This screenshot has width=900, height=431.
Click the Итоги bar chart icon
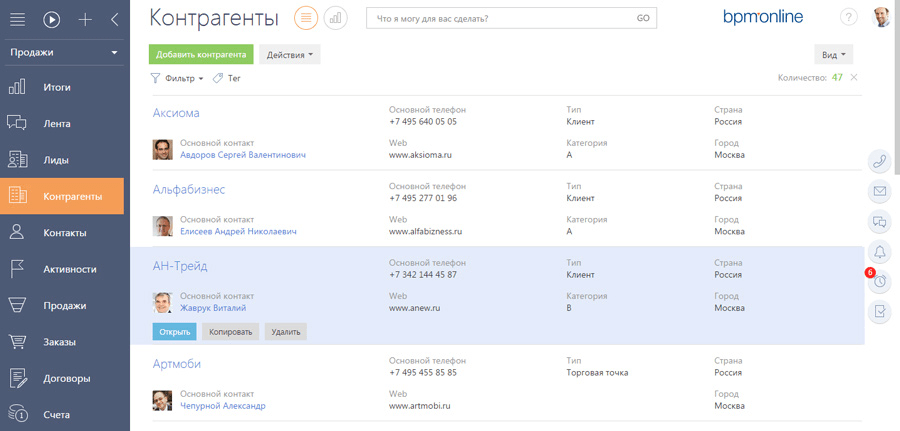17,87
